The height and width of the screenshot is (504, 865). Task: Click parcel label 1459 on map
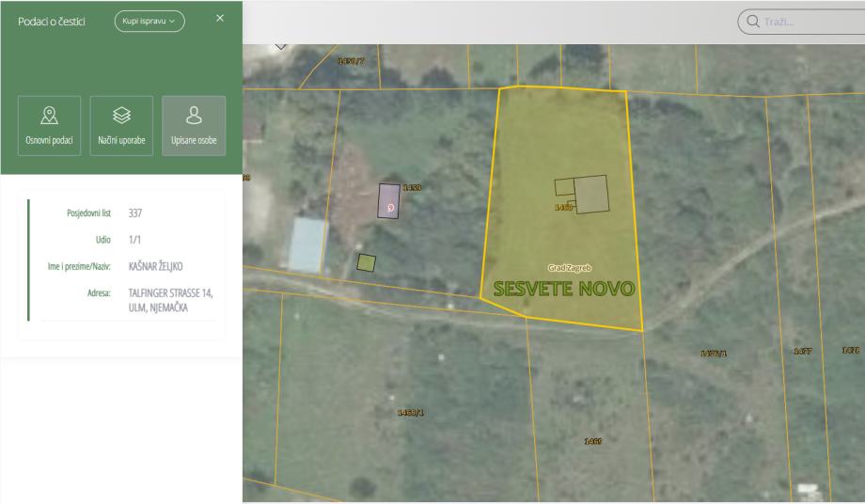(412, 187)
